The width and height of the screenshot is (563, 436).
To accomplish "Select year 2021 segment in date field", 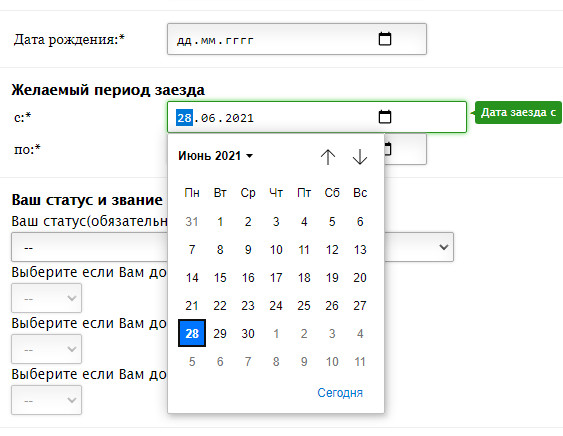I will [239, 118].
